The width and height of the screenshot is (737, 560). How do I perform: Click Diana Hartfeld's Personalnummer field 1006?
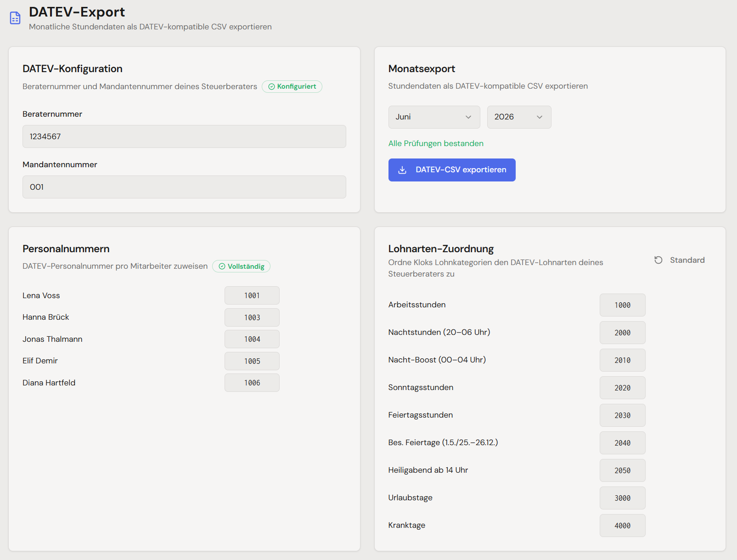pos(252,383)
